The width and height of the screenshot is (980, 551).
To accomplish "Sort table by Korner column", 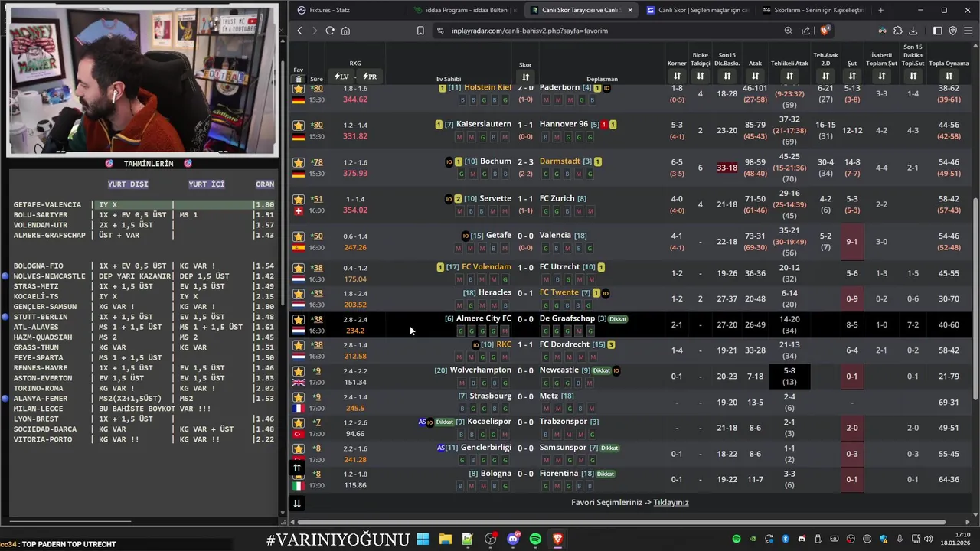I will click(x=677, y=76).
